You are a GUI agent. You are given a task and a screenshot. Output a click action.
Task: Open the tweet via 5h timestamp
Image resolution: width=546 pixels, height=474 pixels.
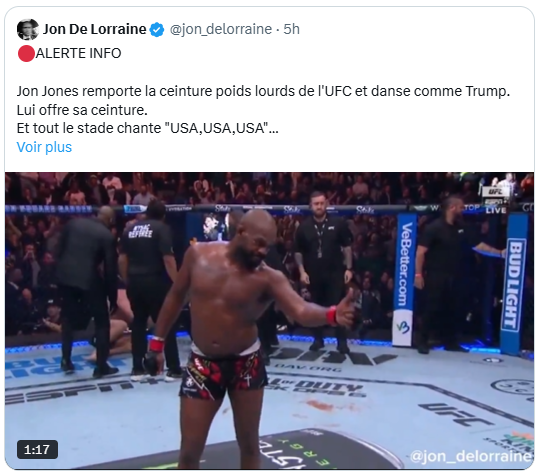click(291, 29)
